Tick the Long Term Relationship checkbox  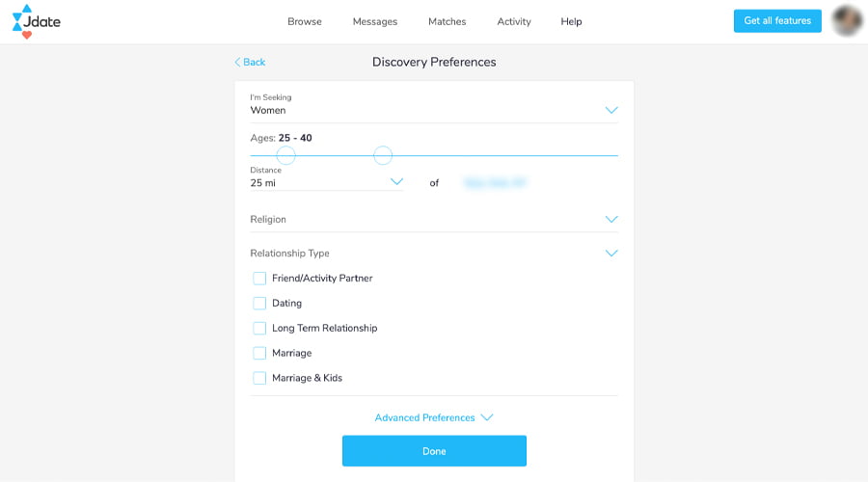tap(259, 328)
